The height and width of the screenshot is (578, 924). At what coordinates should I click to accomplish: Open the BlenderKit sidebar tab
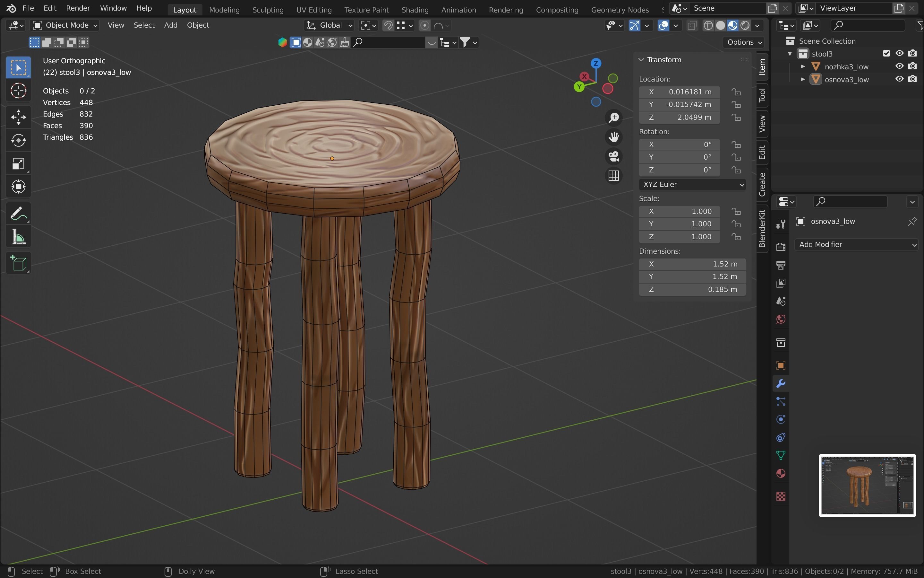762,229
